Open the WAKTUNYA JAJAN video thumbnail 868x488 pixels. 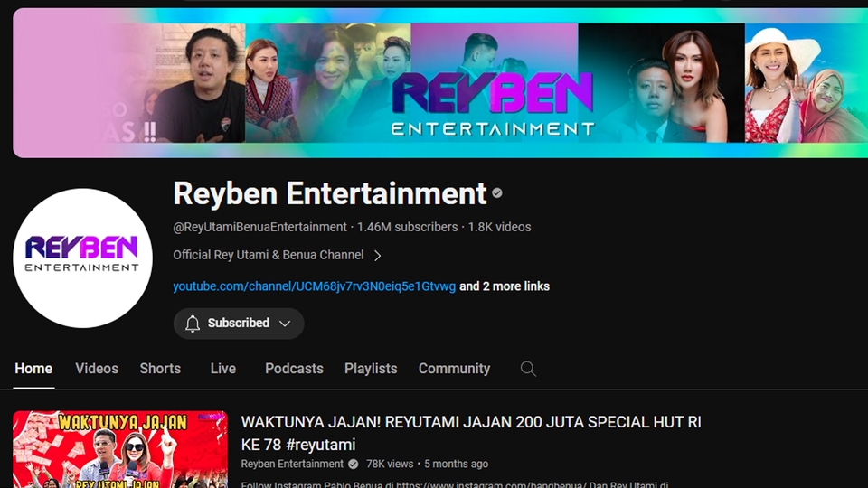pyautogui.click(x=120, y=449)
